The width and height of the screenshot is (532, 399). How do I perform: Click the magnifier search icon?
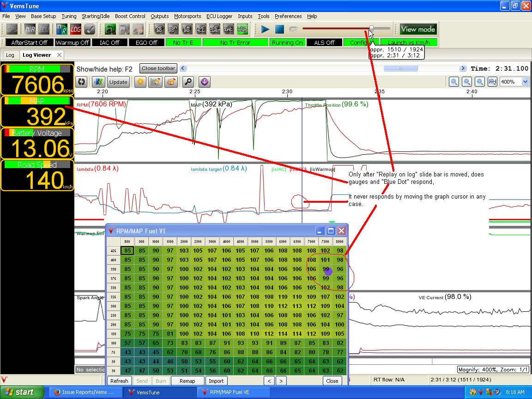188,82
